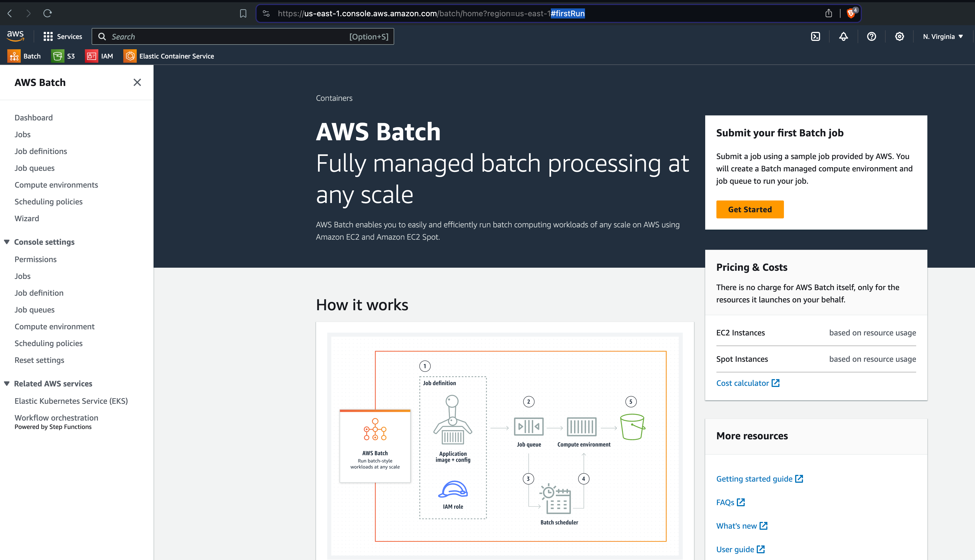Open the settings gear icon
The height and width of the screenshot is (560, 975).
click(x=899, y=36)
